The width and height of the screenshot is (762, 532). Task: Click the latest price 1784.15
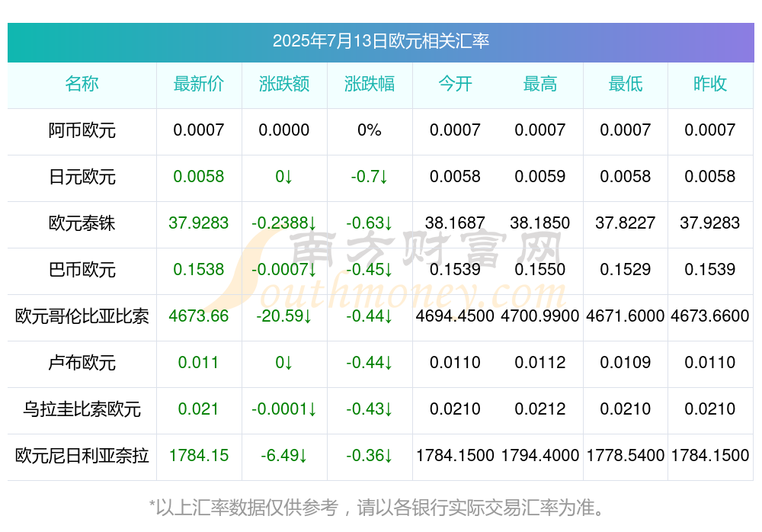click(199, 456)
